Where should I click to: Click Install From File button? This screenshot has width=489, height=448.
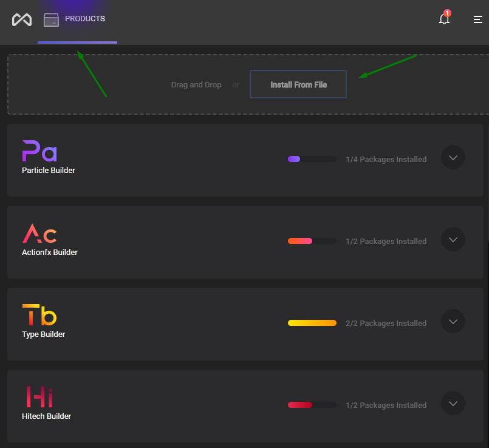pyautogui.click(x=298, y=84)
